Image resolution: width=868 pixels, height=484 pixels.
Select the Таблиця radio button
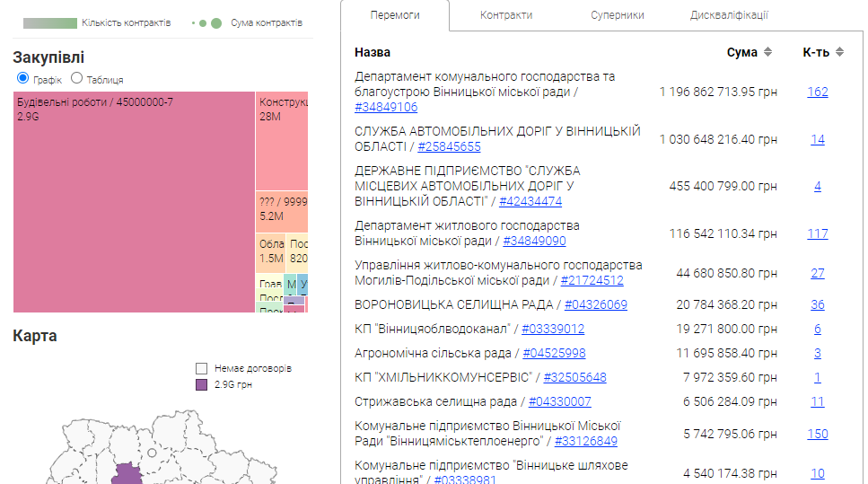(76, 79)
